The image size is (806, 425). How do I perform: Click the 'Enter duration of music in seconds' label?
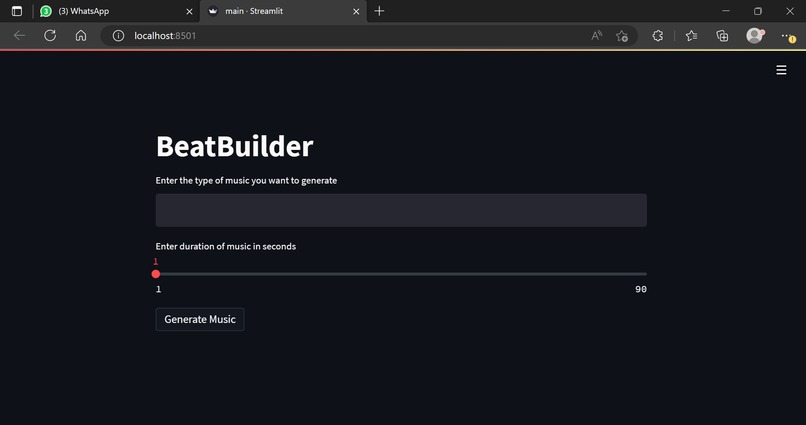226,246
